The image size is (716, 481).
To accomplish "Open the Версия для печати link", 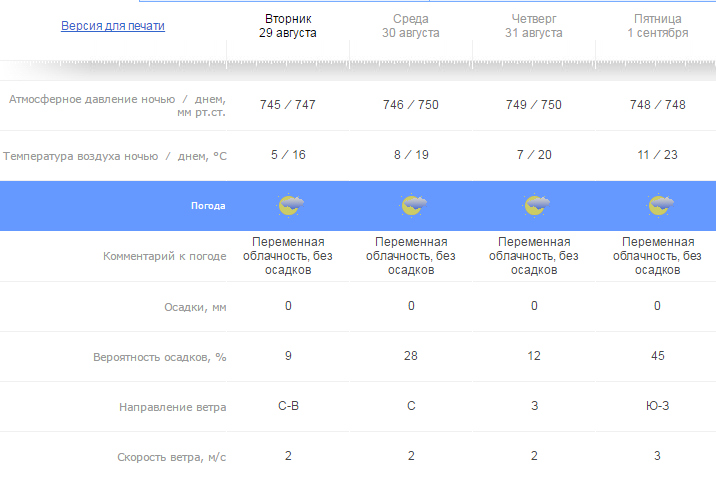I will coord(113,26).
